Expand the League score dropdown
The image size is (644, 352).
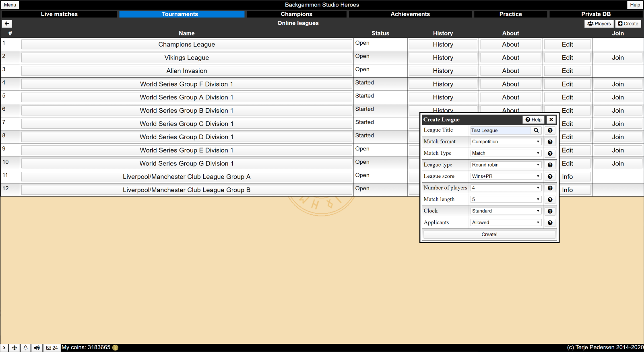(x=506, y=176)
